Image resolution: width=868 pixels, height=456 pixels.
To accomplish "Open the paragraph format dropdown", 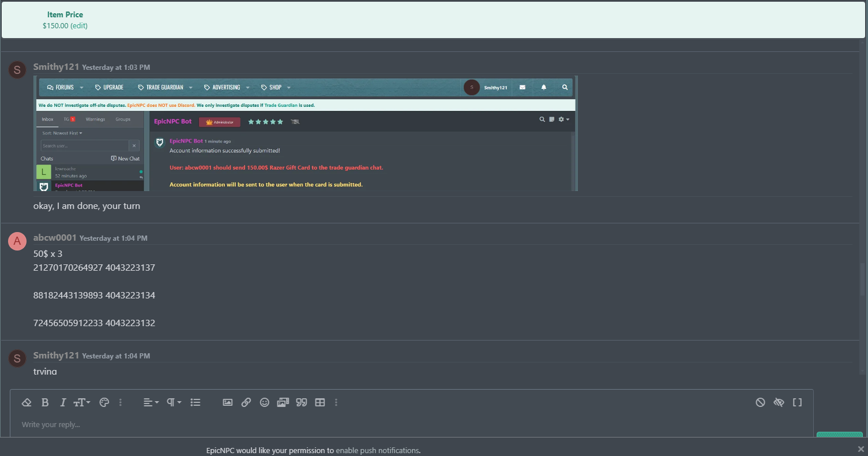I will (x=174, y=402).
